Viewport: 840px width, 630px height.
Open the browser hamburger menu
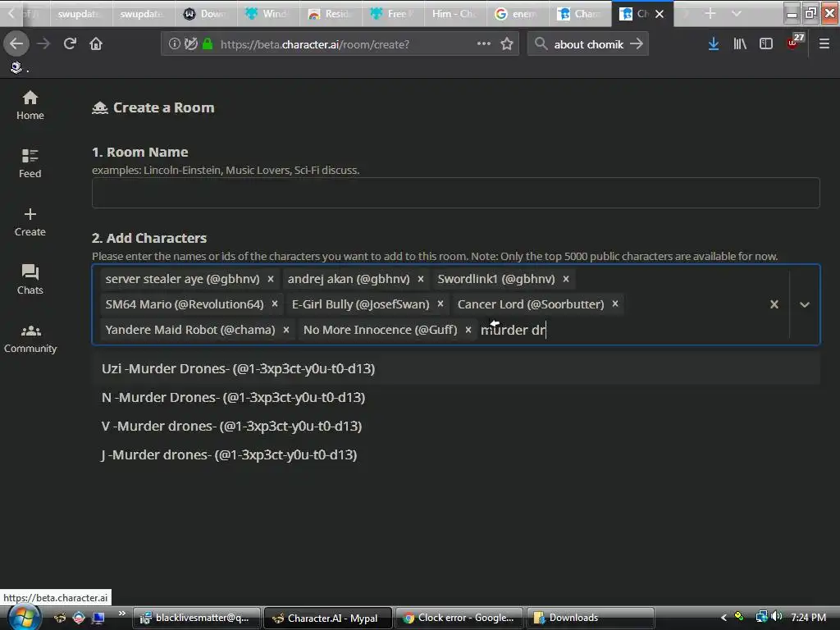[824, 44]
